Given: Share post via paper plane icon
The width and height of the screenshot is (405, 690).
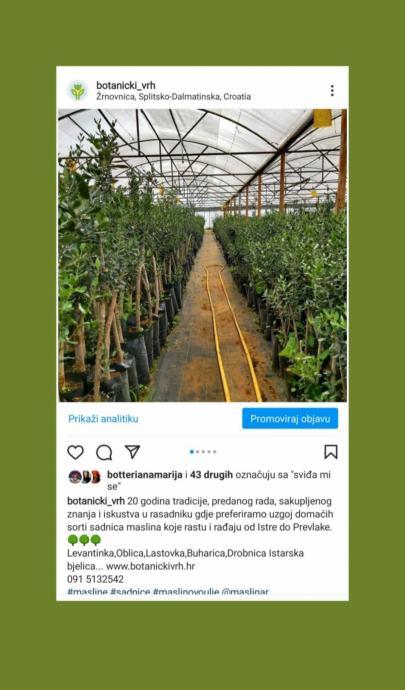Looking at the screenshot, I should 132,451.
